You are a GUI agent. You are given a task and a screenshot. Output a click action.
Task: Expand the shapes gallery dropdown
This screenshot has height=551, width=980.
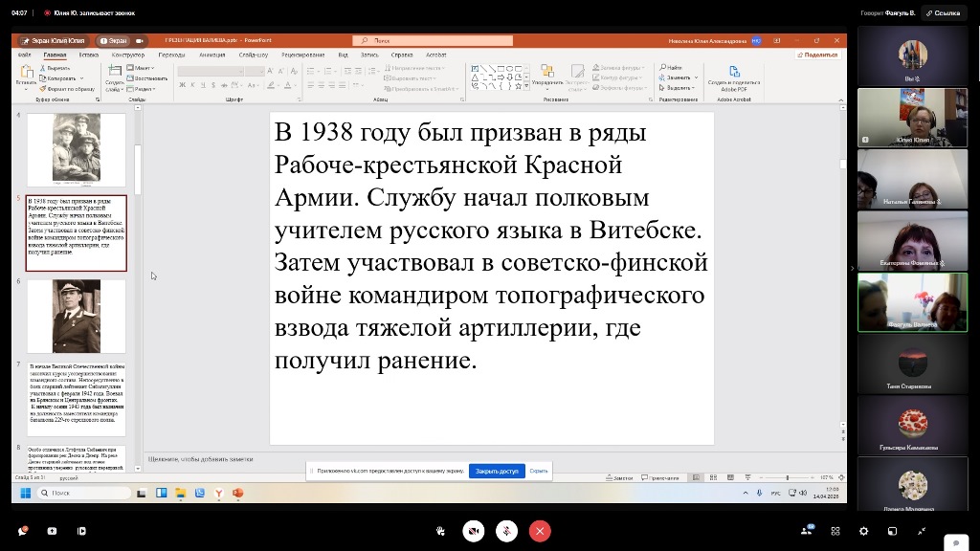pos(526,85)
